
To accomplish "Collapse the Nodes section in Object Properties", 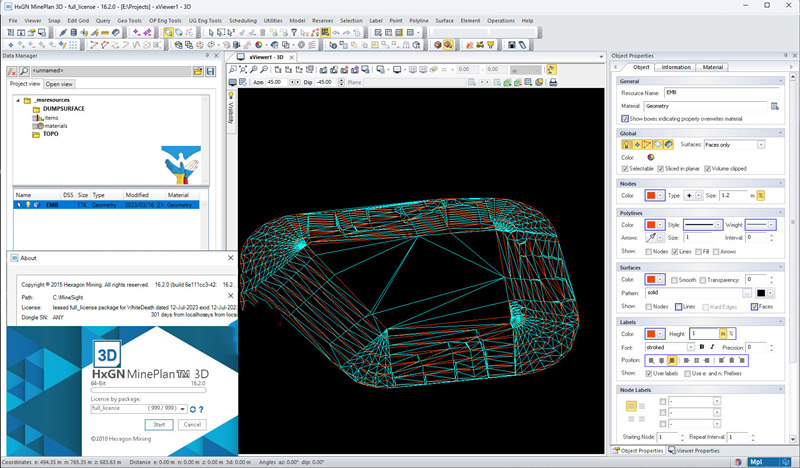I will pyautogui.click(x=780, y=183).
